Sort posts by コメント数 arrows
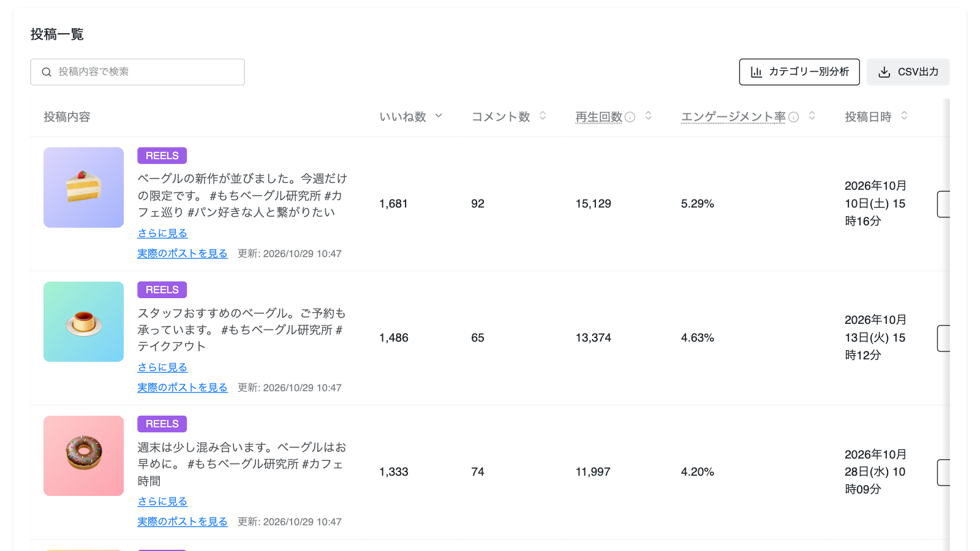Image resolution: width=980 pixels, height=551 pixels. (543, 116)
